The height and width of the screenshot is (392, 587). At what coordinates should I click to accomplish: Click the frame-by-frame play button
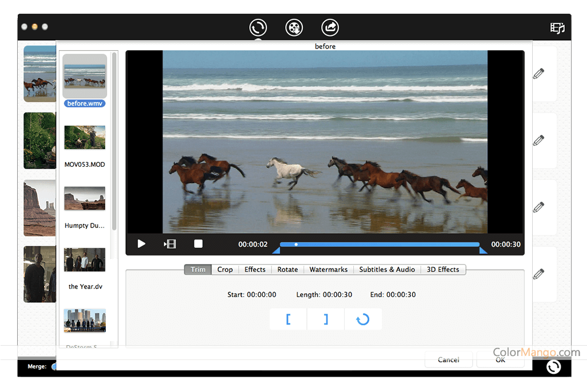[170, 244]
